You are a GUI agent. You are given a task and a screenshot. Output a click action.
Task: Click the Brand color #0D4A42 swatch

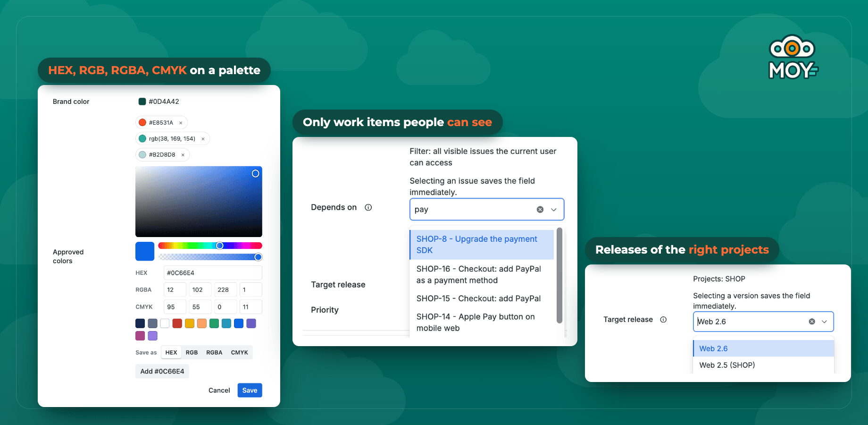142,102
